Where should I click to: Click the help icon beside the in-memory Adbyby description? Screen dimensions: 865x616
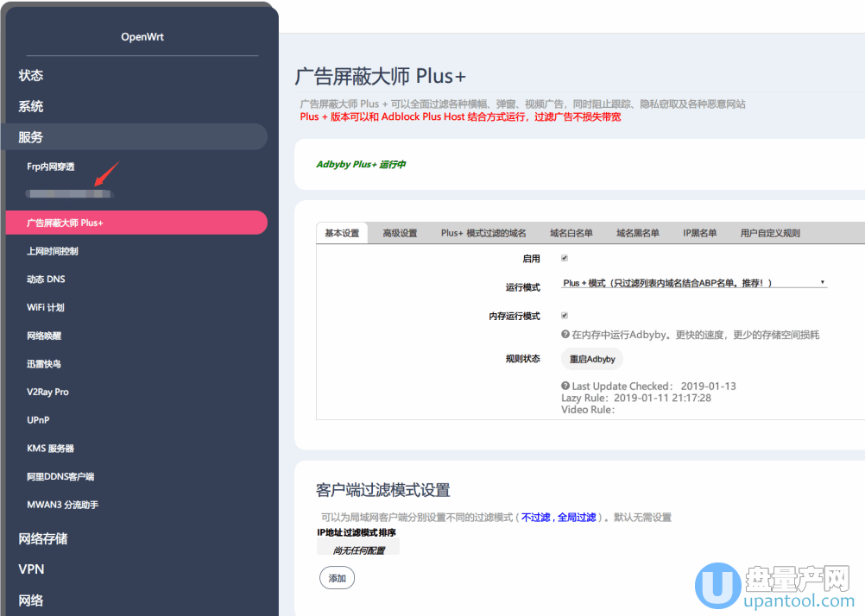coord(565,334)
